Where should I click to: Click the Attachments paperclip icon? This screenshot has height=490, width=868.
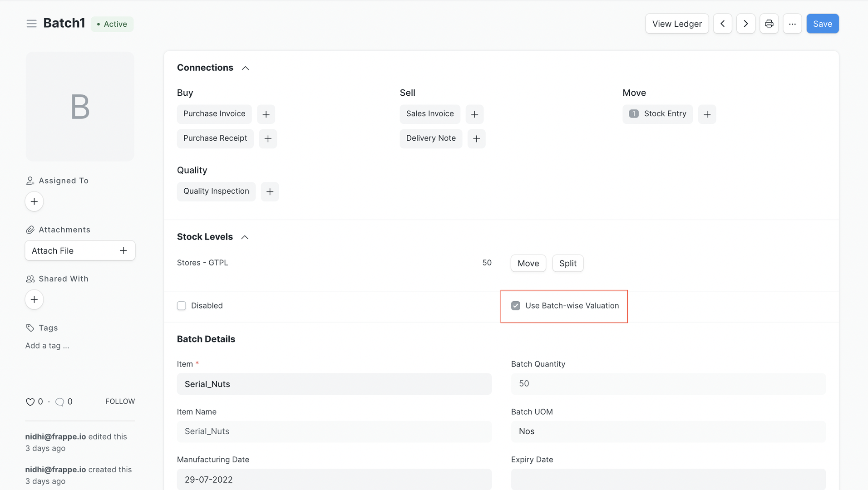tap(30, 230)
